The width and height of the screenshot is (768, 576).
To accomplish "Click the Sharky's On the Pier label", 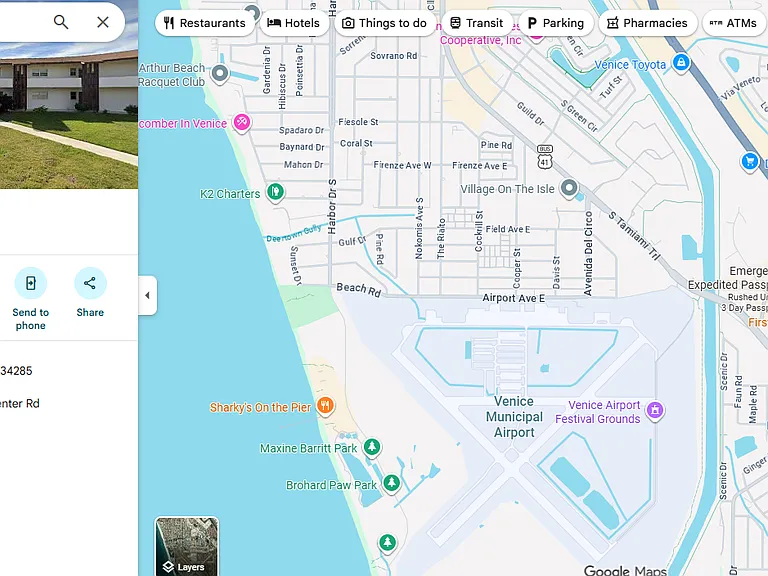I will coord(260,408).
